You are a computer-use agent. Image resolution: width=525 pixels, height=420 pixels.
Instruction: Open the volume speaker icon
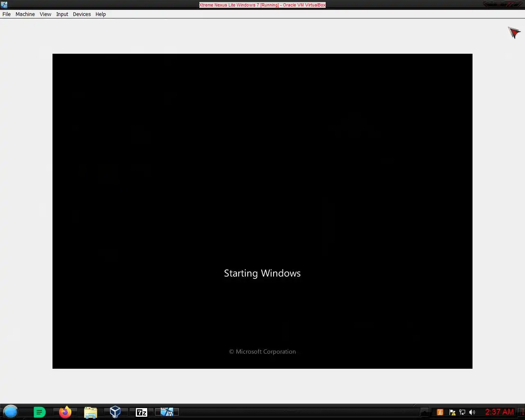click(472, 412)
